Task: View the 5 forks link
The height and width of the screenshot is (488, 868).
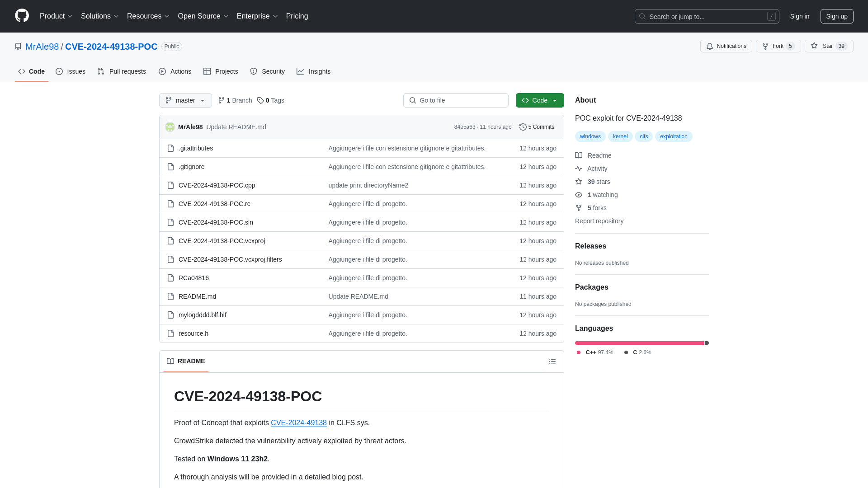Action: pos(591,208)
